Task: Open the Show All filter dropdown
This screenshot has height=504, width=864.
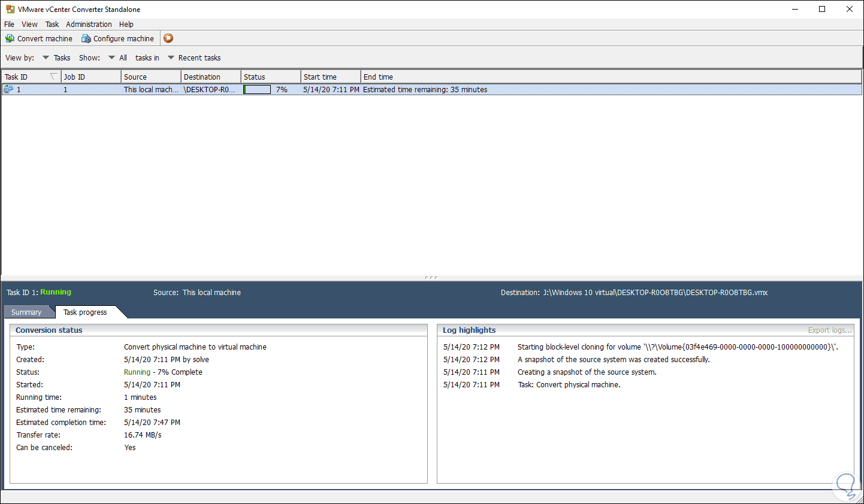Action: point(117,58)
